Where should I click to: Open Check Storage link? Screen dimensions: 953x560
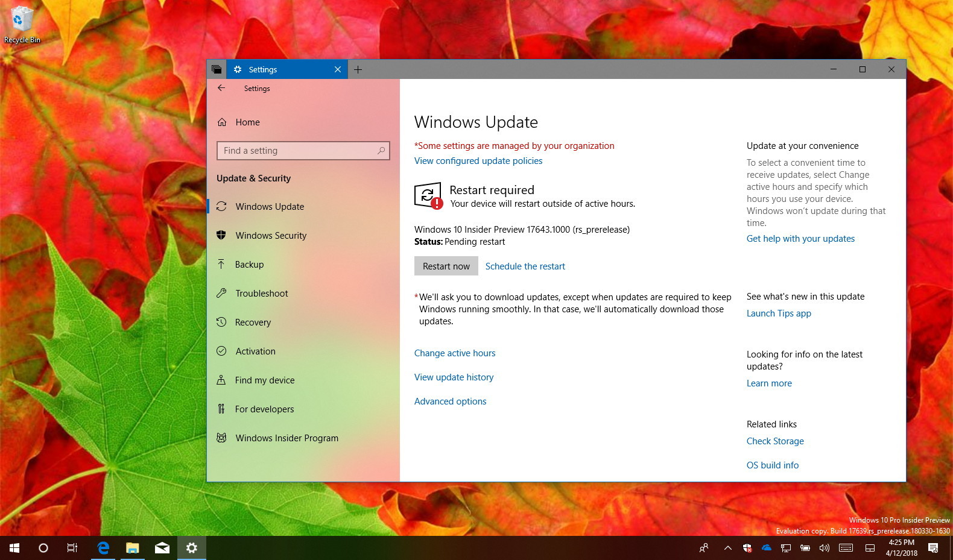(775, 441)
